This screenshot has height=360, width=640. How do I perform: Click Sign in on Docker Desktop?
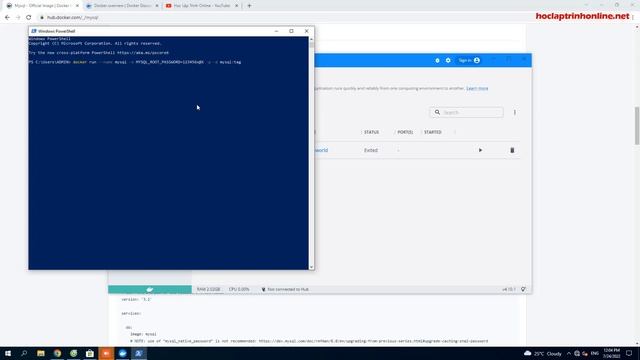point(469,60)
